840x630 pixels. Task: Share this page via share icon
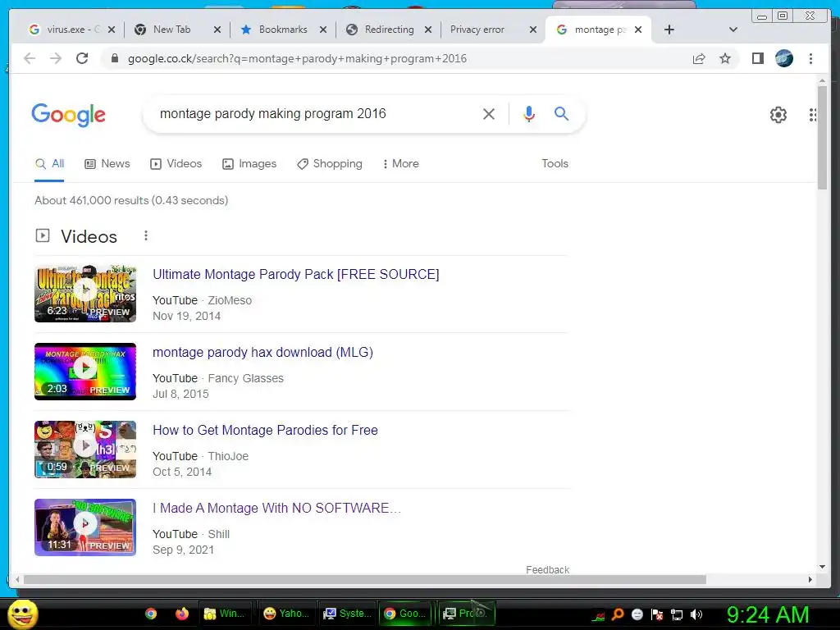point(699,58)
